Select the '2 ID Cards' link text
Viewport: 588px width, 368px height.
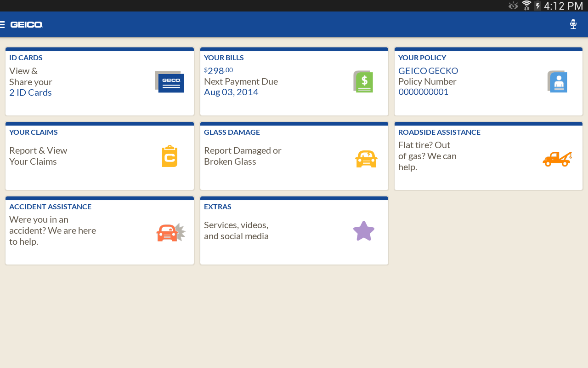[x=30, y=92]
